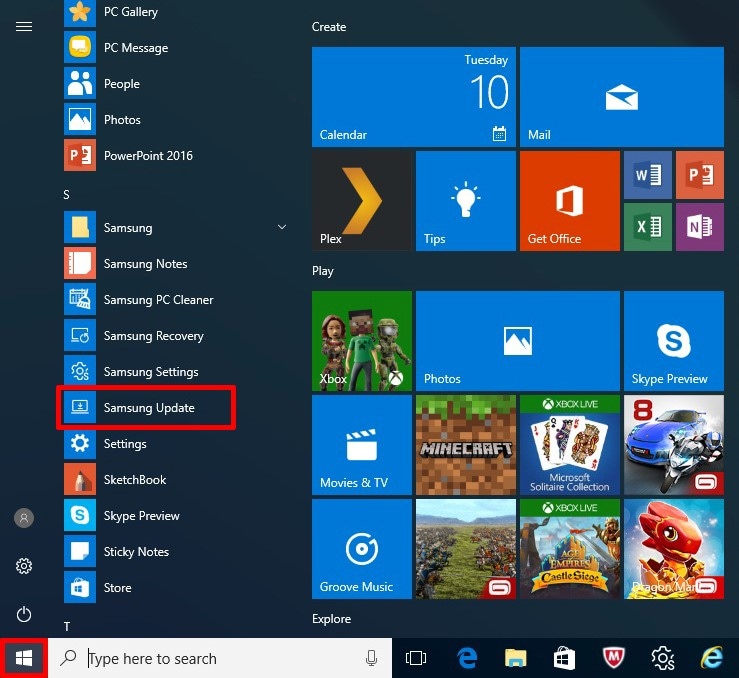
Task: Launch SketchBook app
Action: click(x=176, y=479)
